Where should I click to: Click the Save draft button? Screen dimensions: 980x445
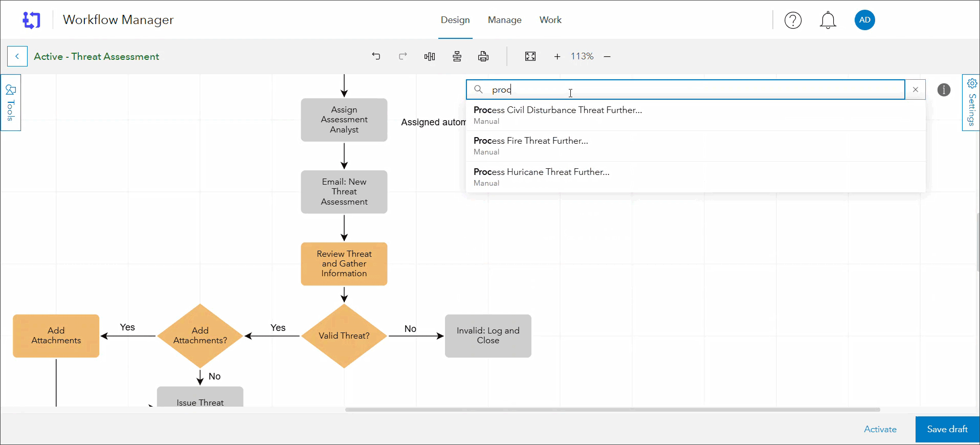(x=947, y=429)
